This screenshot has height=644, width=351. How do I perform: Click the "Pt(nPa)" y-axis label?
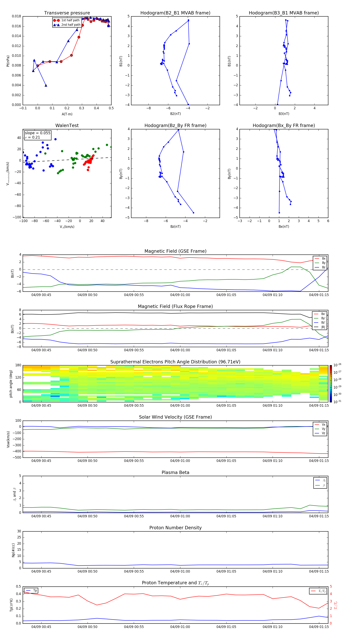8,61
